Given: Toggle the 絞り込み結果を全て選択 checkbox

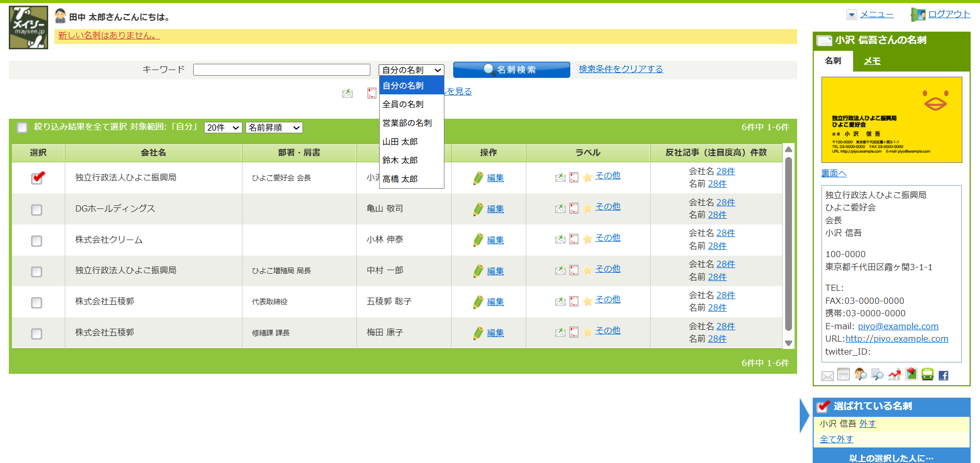Looking at the screenshot, I should click(x=22, y=128).
